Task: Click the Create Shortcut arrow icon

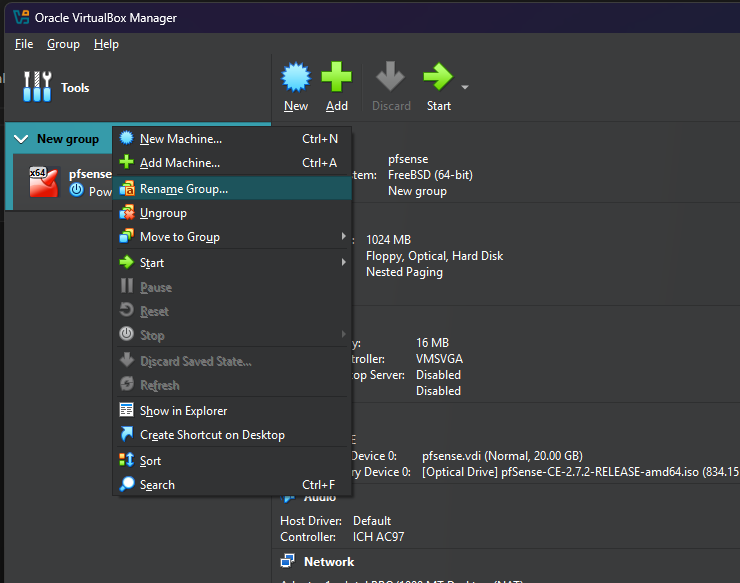Action: [x=126, y=433]
